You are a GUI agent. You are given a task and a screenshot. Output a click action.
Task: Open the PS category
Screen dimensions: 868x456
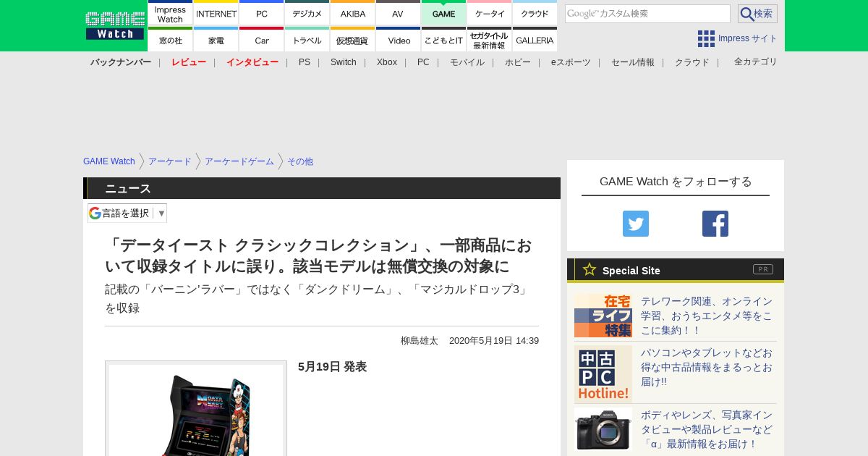pyautogui.click(x=305, y=62)
